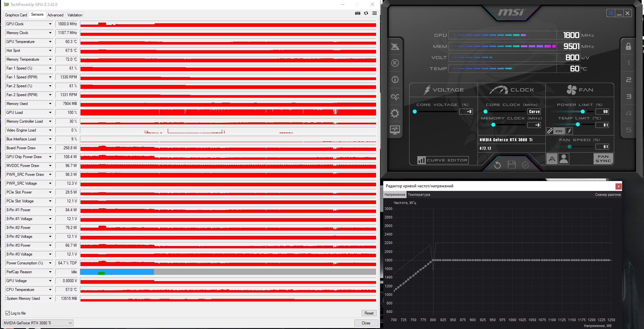Select Afterburner profile slot 1
Viewport: 644px width, 329px height.
tap(628, 63)
